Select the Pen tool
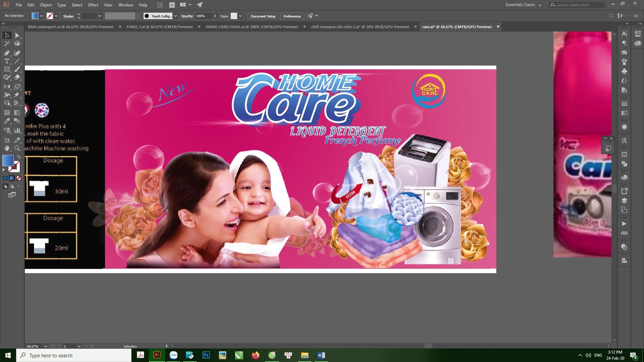 tap(7, 53)
